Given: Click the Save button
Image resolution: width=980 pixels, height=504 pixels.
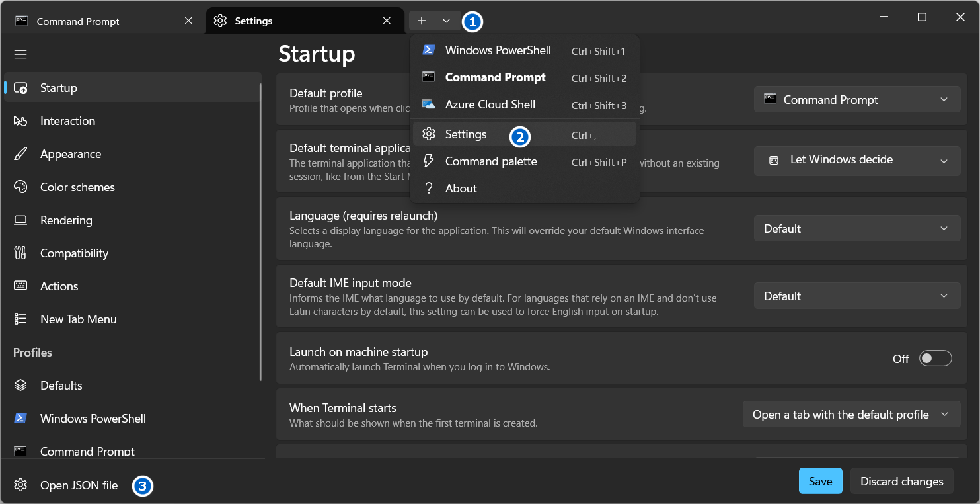Looking at the screenshot, I should coord(820,482).
